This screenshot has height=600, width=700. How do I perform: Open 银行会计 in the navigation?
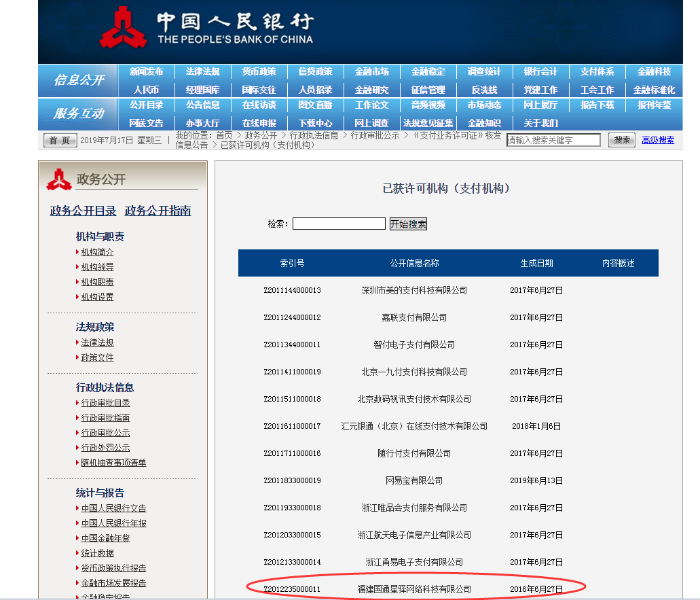[x=540, y=71]
